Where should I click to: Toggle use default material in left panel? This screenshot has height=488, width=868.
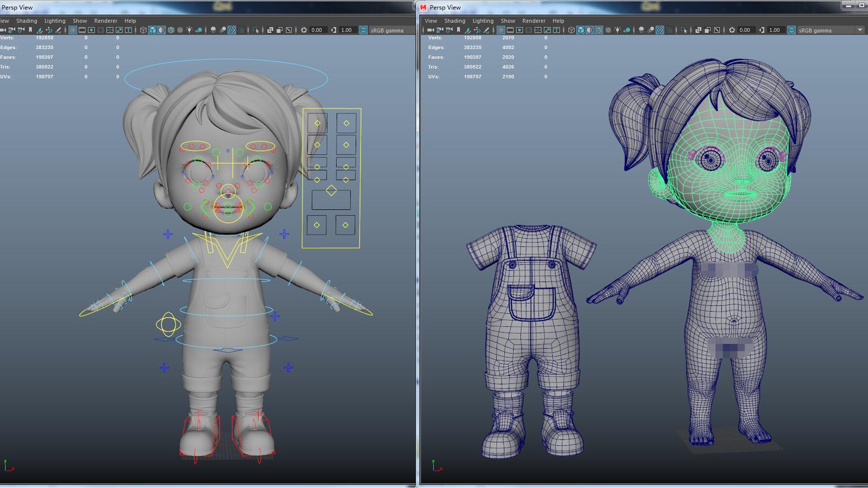(x=162, y=30)
